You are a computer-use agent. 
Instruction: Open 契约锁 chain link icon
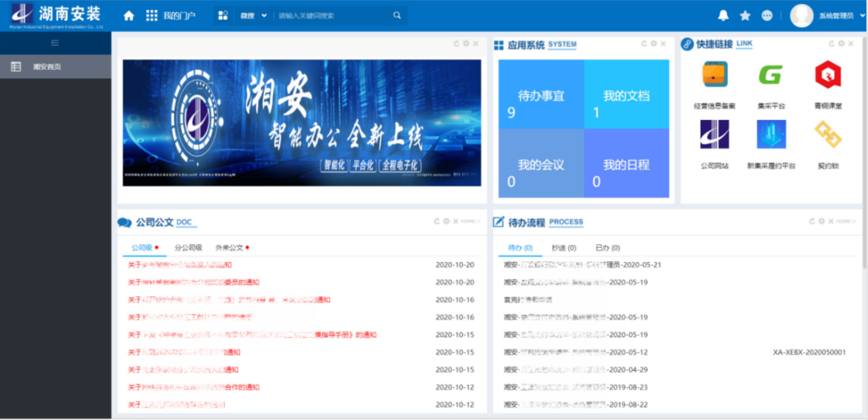(828, 134)
